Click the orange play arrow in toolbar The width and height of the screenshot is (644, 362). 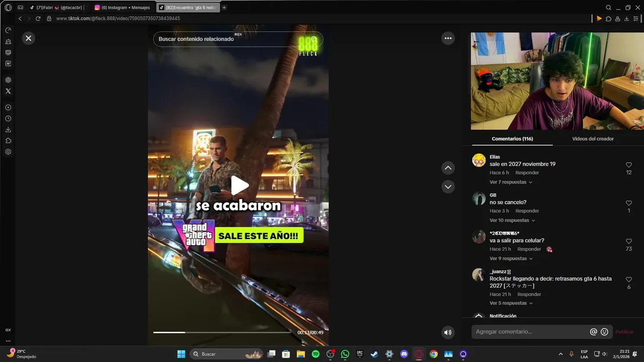click(599, 19)
